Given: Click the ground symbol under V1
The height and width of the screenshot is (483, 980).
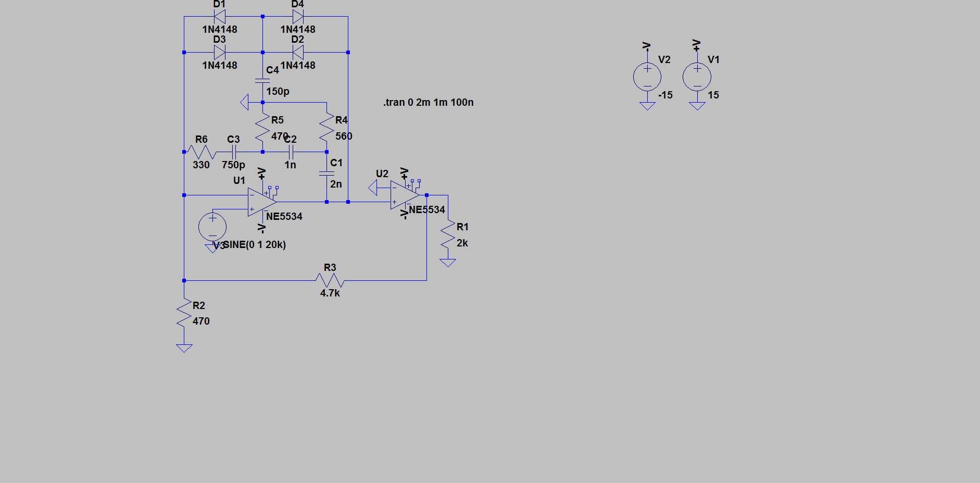Looking at the screenshot, I should click(x=697, y=106).
